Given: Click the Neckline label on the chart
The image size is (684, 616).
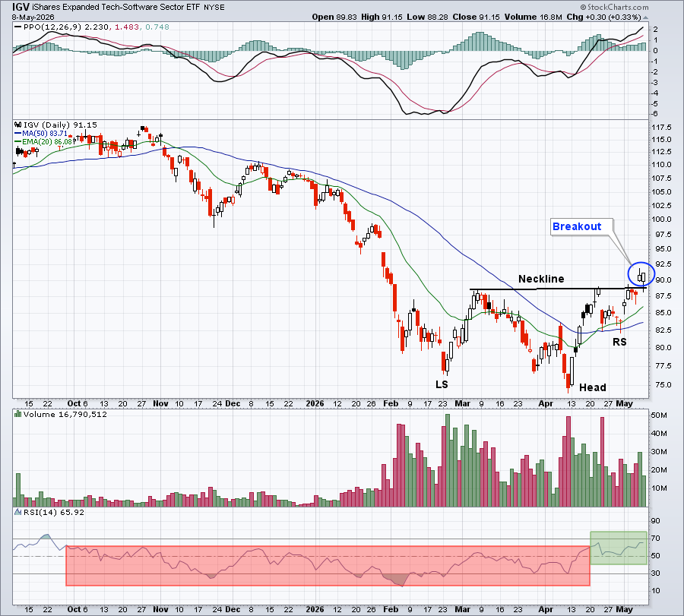Looking at the screenshot, I should coord(541,279).
